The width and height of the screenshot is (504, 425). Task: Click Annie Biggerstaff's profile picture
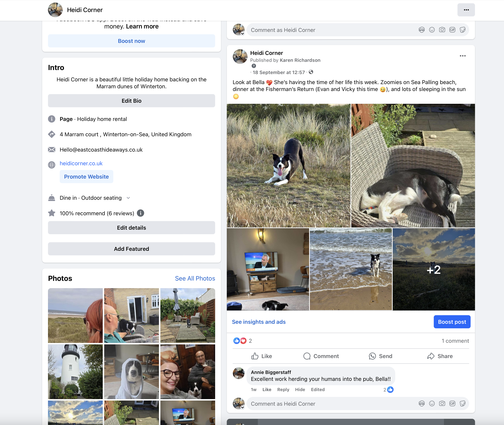point(239,373)
